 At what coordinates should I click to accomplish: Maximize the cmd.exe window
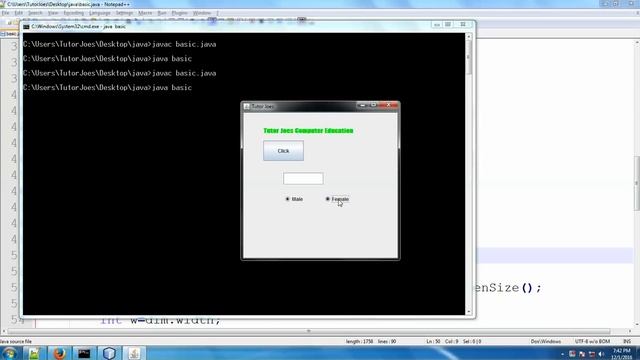448,25
